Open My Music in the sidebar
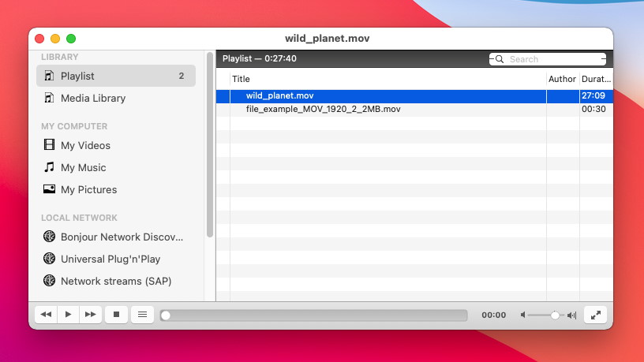 click(116, 167)
